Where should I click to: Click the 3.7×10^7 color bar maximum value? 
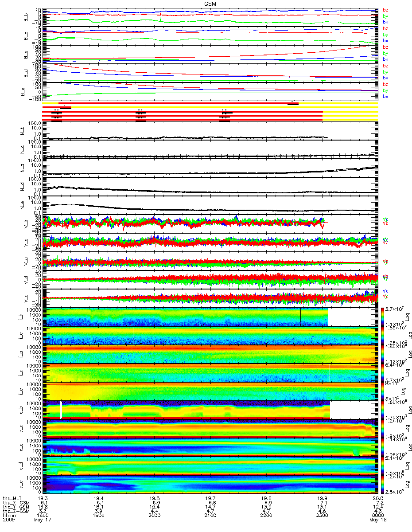point(395,309)
